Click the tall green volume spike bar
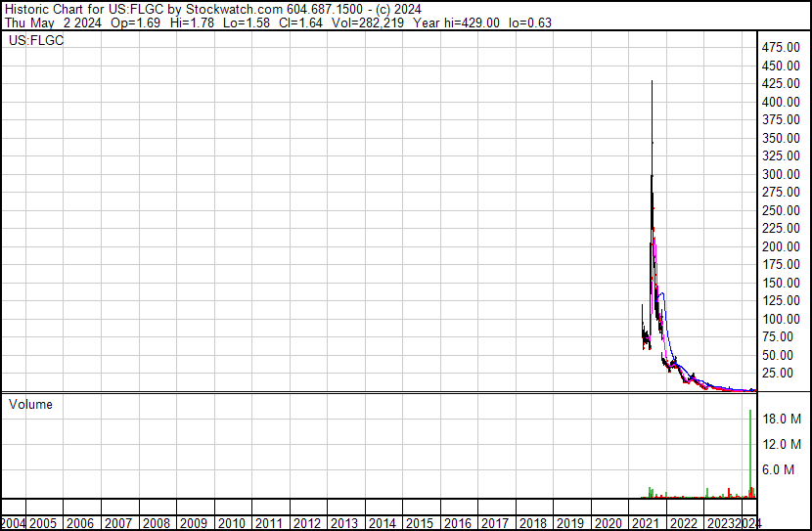Viewport: 812px width, 531px height. [x=750, y=450]
